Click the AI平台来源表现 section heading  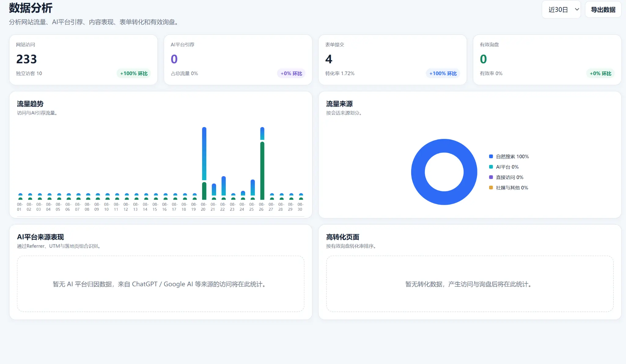[40, 237]
